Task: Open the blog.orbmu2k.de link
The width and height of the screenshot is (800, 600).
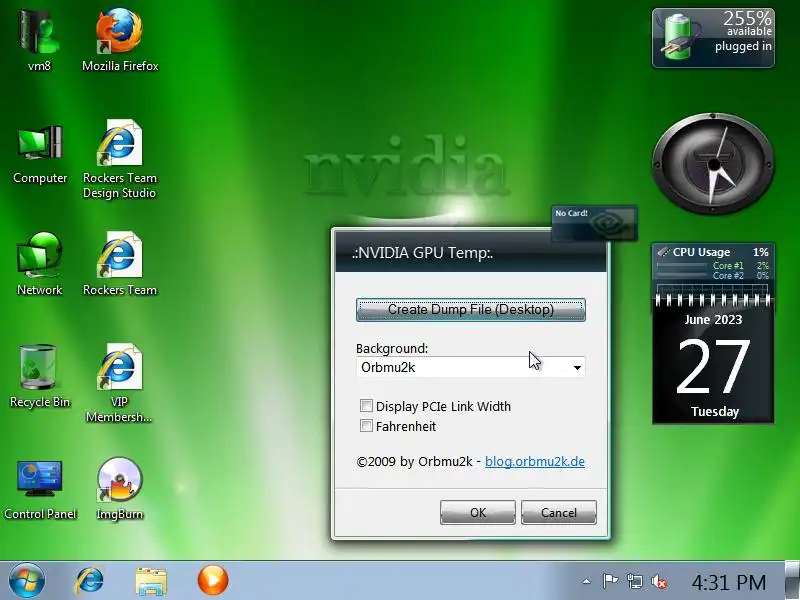Action: tap(535, 461)
